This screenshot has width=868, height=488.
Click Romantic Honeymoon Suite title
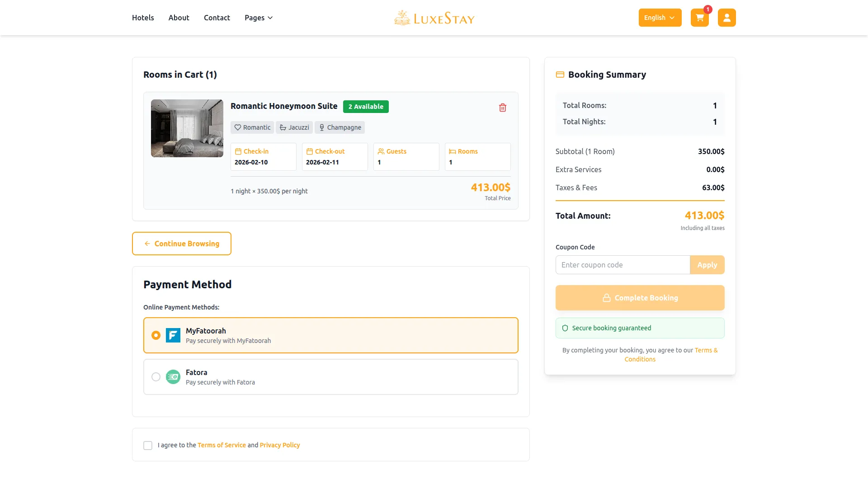pyautogui.click(x=284, y=106)
